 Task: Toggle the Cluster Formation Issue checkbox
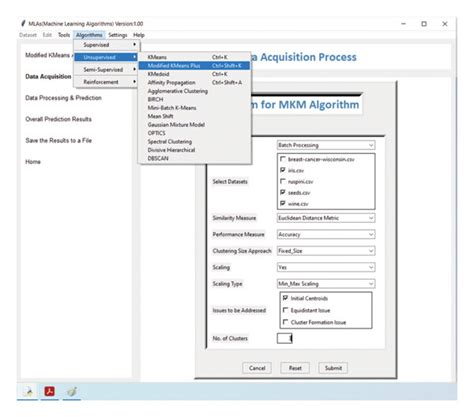tap(285, 322)
